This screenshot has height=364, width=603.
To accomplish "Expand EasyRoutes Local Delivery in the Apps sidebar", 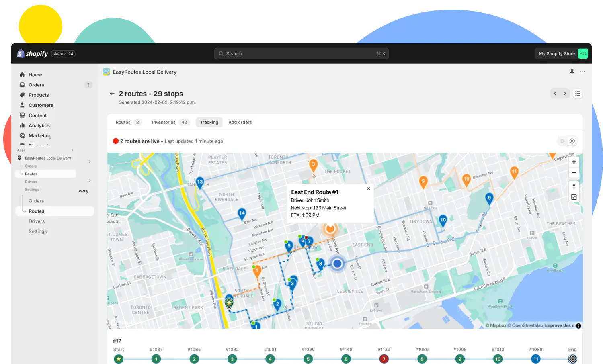I will pos(89,162).
